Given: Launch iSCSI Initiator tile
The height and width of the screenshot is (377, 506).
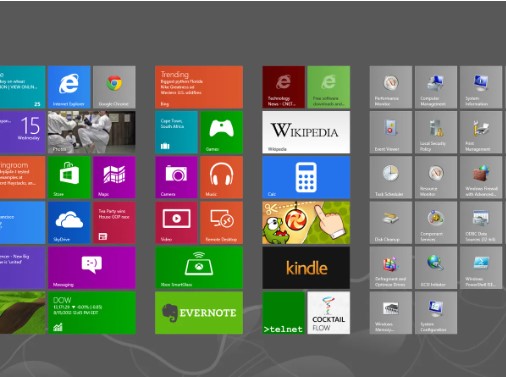Looking at the screenshot, I should (x=436, y=268).
